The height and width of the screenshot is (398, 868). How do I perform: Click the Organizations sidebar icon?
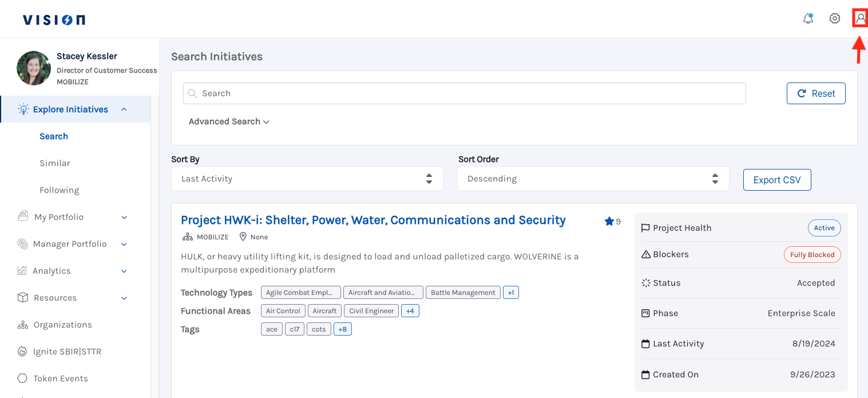click(x=23, y=325)
